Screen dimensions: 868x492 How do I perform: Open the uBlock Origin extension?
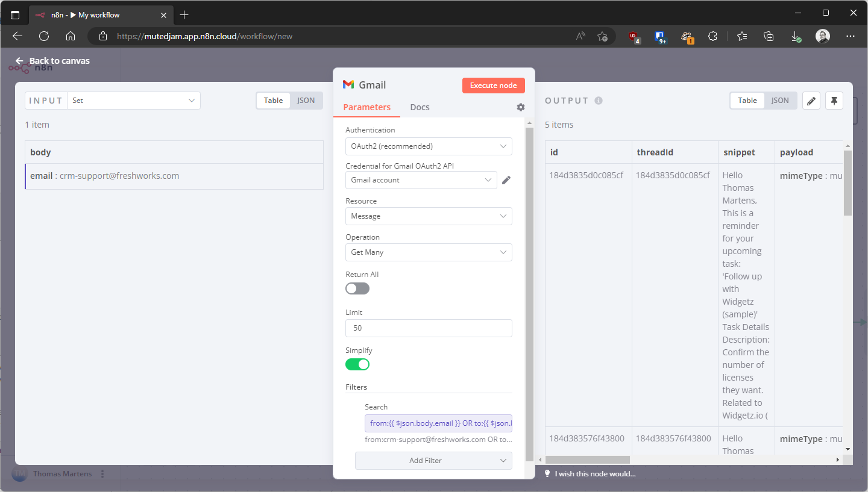coord(634,36)
